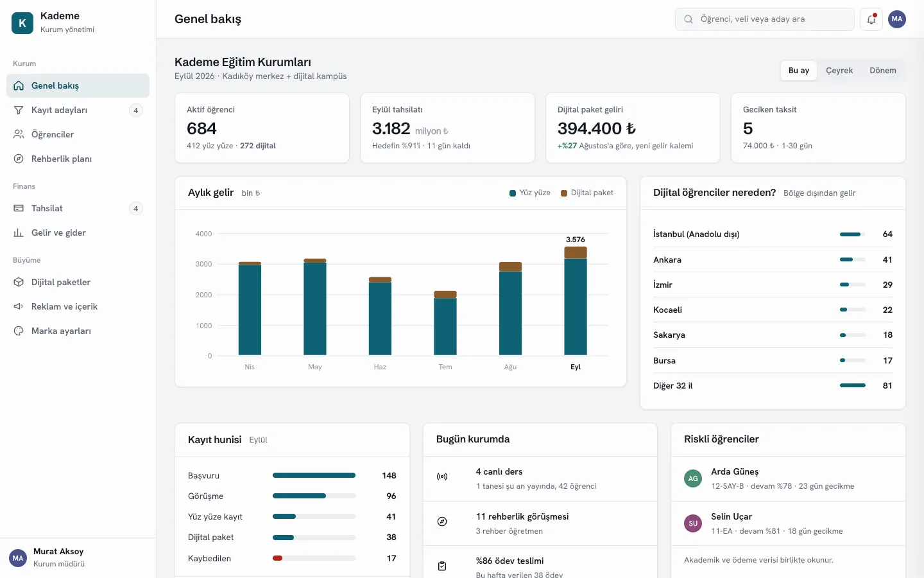This screenshot has height=578, width=924.
Task: Click the Dijital paketler box icon
Action: click(x=19, y=282)
